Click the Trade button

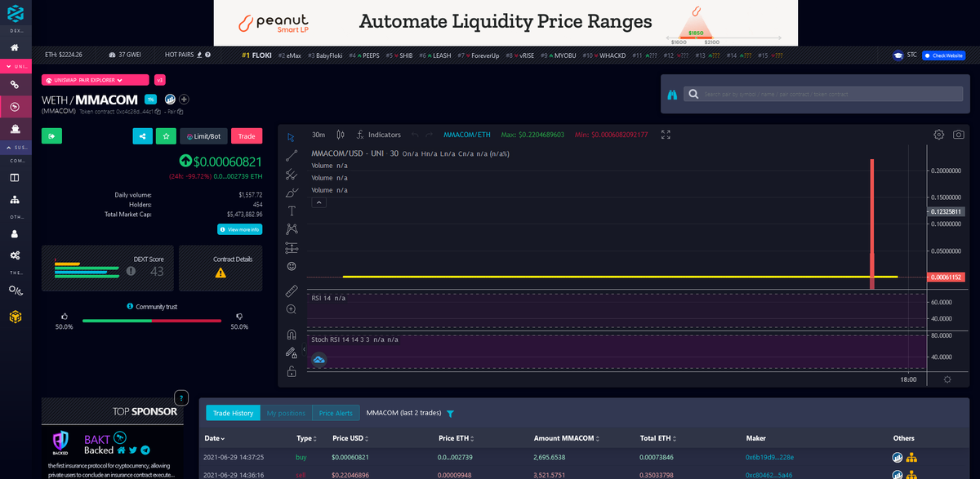[x=247, y=136]
